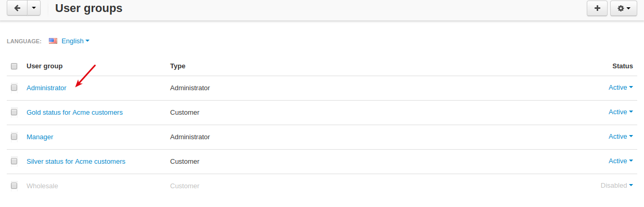This screenshot has width=644, height=207.
Task: Open Silver status row Active dropdown
Action: point(621,161)
